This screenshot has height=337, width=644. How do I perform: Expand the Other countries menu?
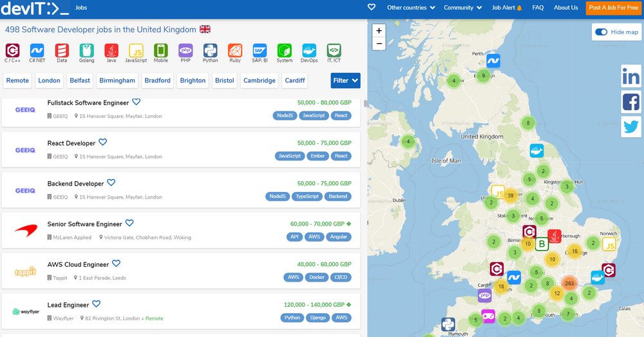click(411, 7)
